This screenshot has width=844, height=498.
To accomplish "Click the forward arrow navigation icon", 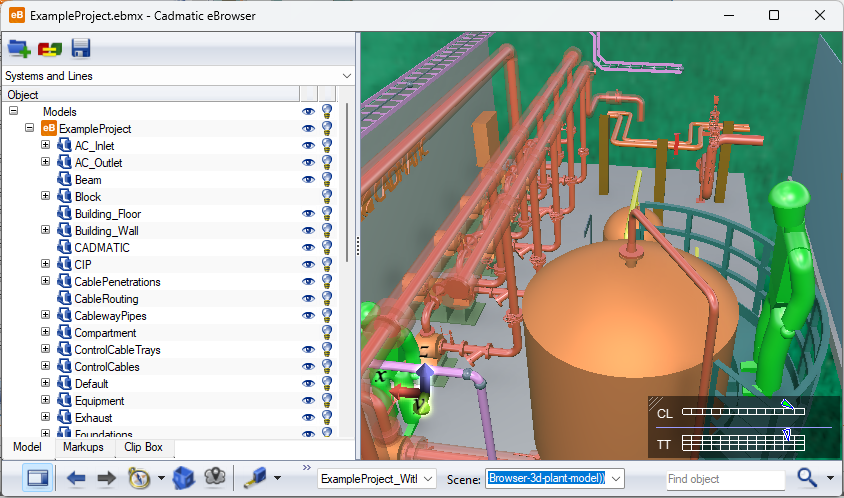I will (106, 478).
